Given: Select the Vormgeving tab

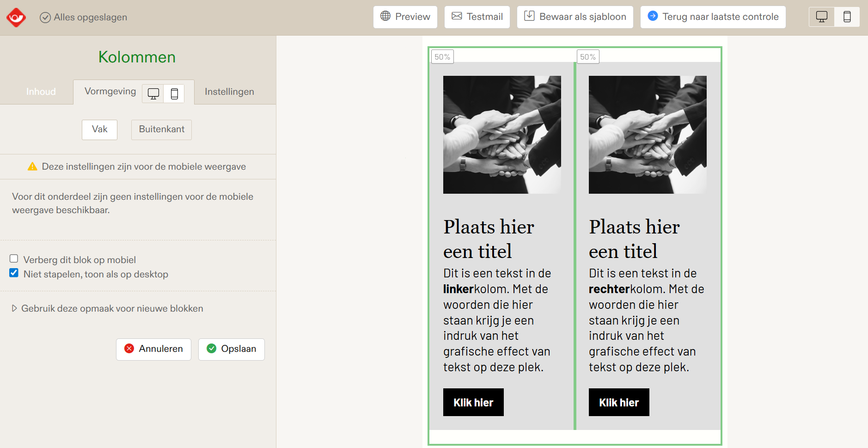Looking at the screenshot, I should [x=110, y=92].
